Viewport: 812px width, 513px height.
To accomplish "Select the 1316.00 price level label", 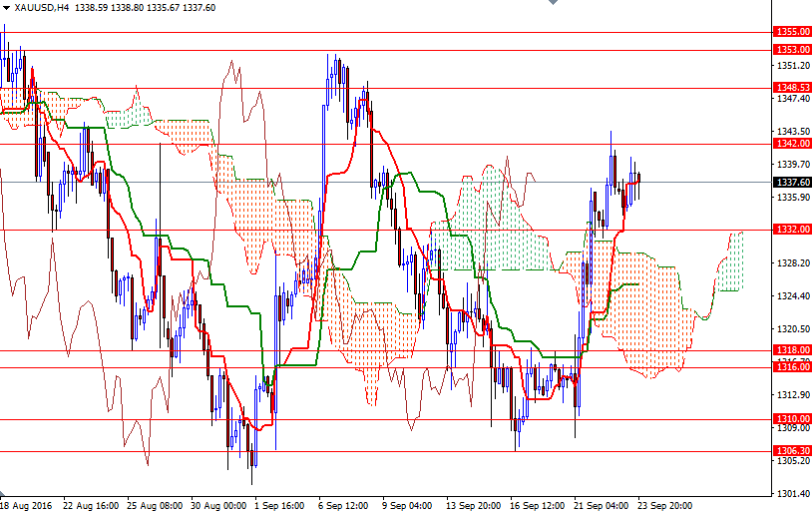I will pos(792,367).
